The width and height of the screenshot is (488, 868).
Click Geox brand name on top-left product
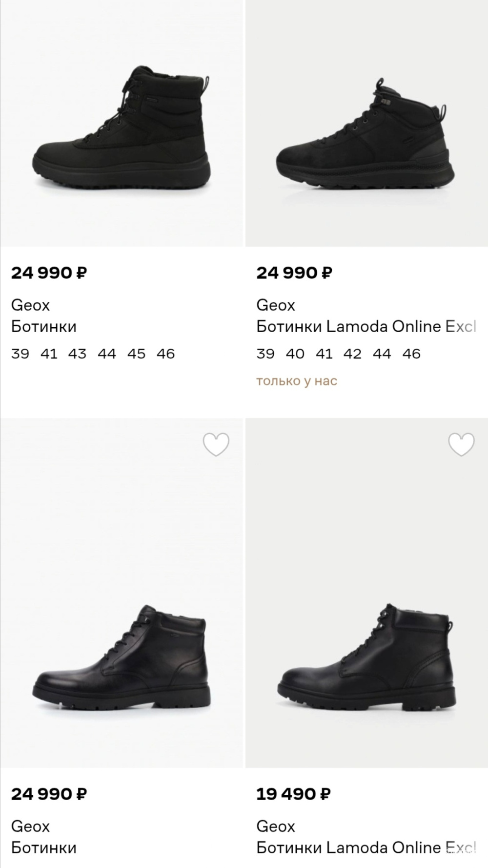(x=30, y=305)
